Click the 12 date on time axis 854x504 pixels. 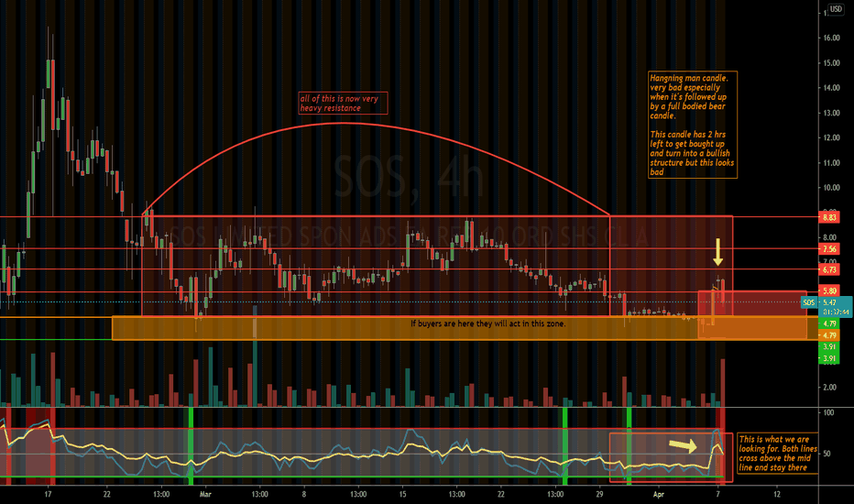[777, 495]
